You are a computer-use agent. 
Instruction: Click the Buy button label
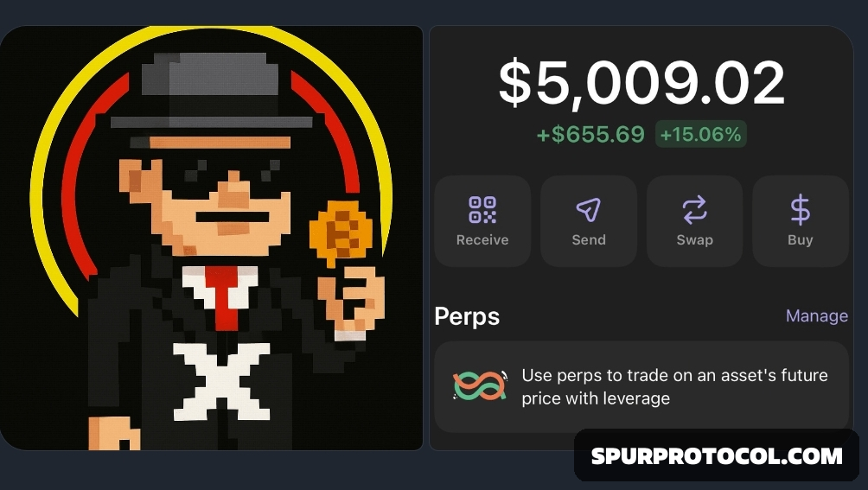(800, 240)
